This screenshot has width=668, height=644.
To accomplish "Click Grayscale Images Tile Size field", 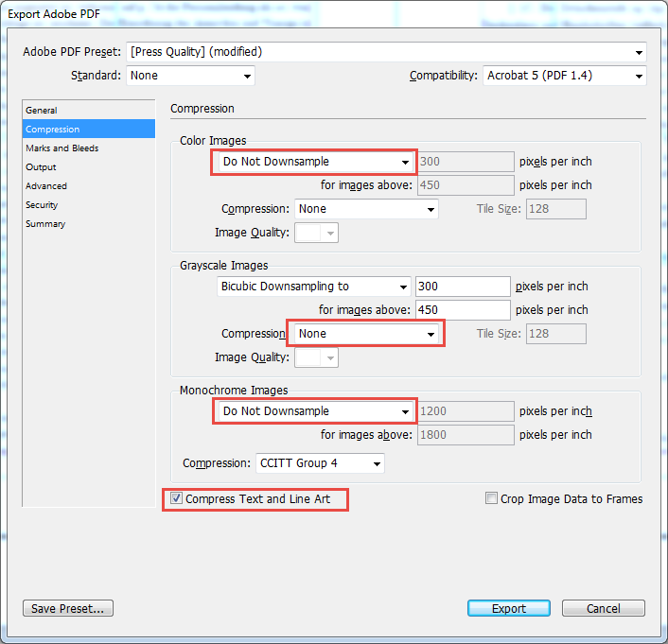I will [x=556, y=334].
